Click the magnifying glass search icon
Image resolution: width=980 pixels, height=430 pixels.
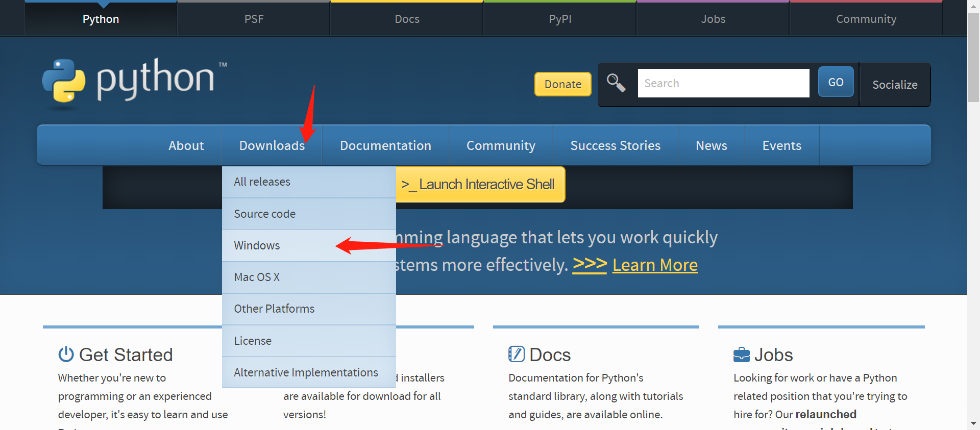click(x=616, y=83)
